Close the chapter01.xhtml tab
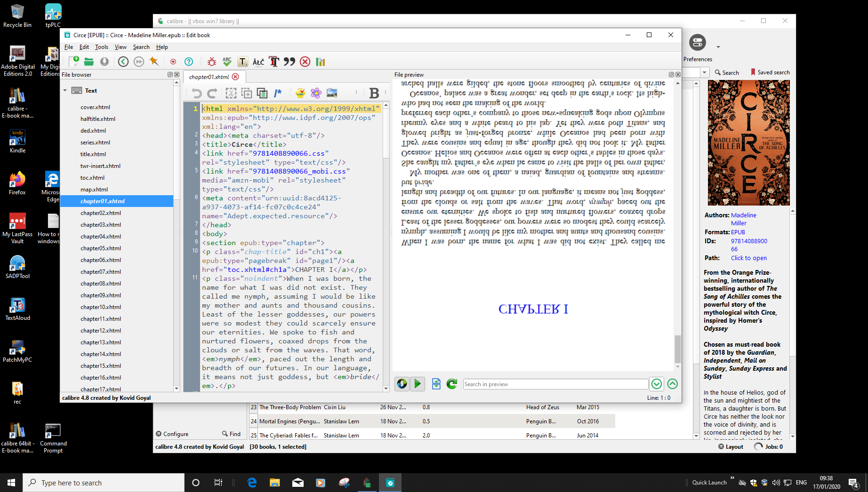Screen dimensions: 868x492 pyautogui.click(x=235, y=77)
